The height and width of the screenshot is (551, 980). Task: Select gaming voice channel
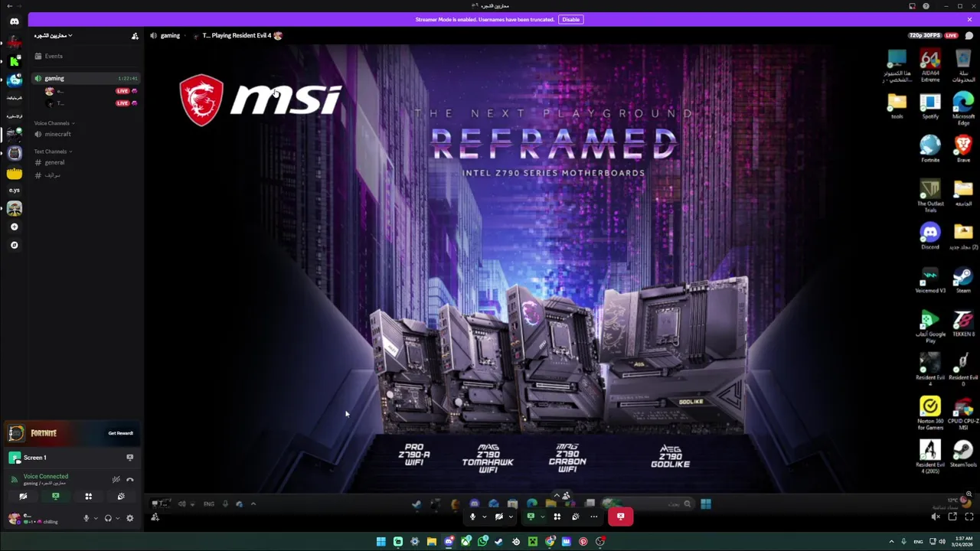85,78
